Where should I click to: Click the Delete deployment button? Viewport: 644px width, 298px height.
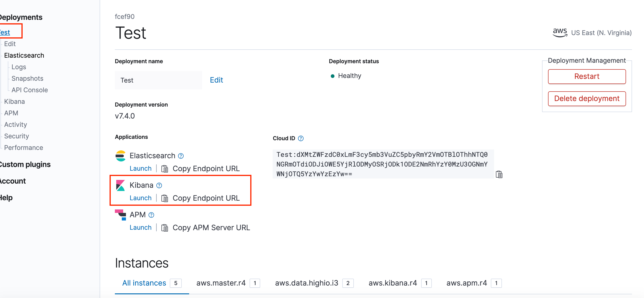(x=587, y=98)
